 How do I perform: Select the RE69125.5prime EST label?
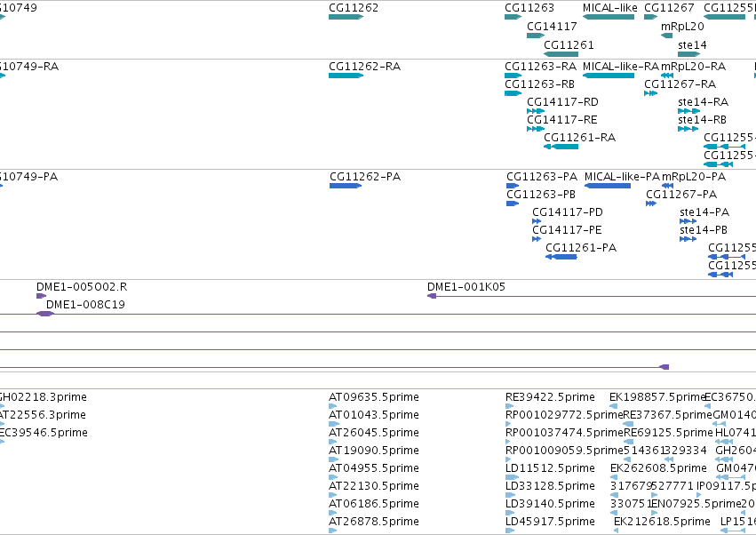click(x=668, y=433)
